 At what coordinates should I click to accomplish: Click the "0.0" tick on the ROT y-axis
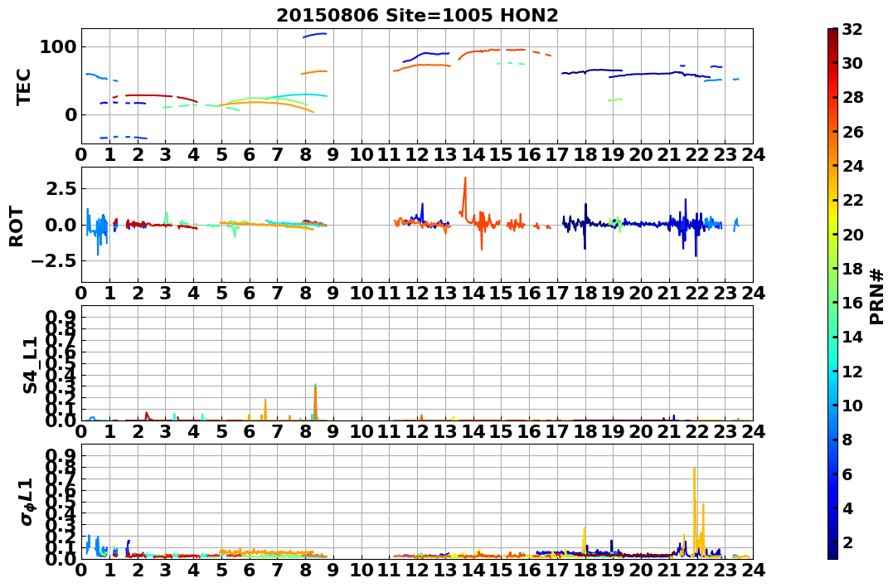pos(62,225)
